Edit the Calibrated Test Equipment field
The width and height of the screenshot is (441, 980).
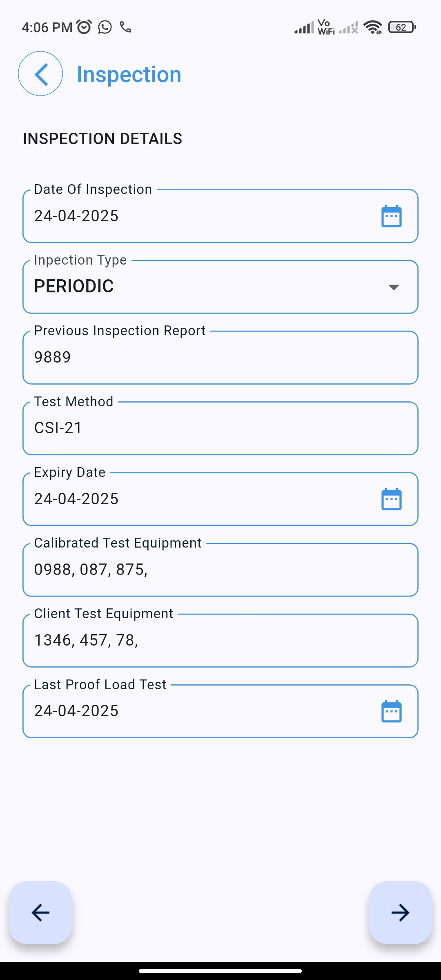[220, 570]
